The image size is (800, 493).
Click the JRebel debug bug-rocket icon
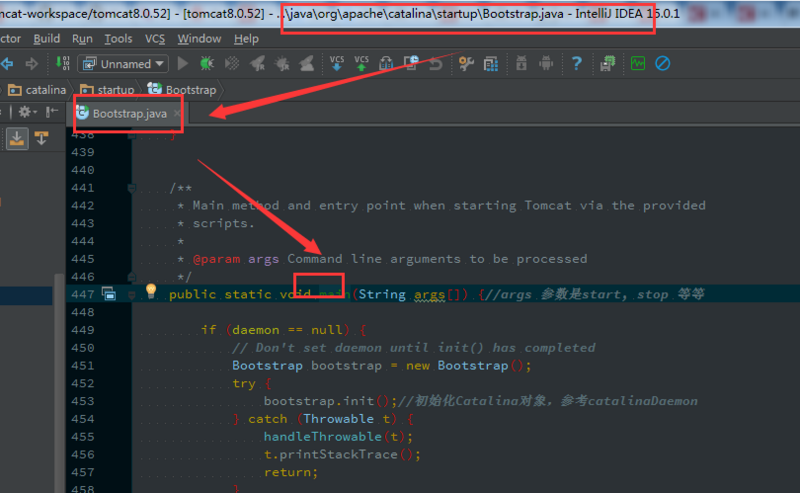pyautogui.click(x=282, y=63)
